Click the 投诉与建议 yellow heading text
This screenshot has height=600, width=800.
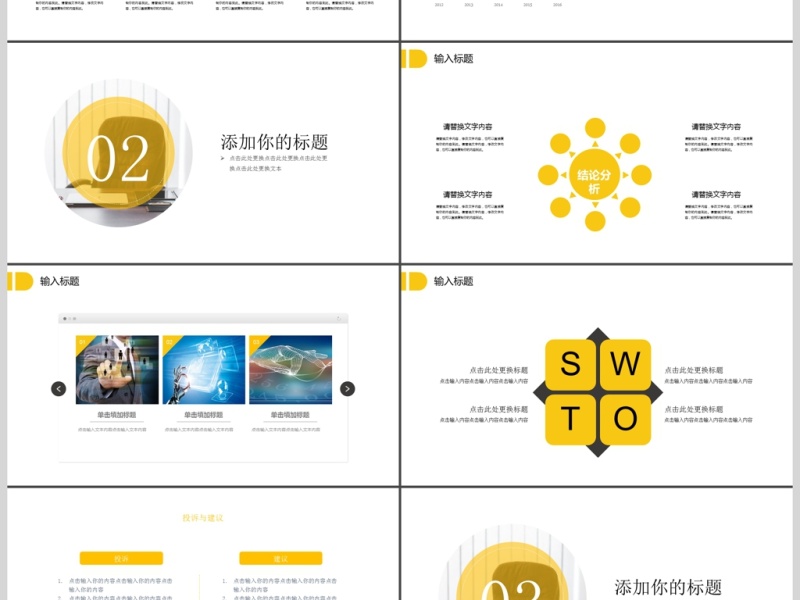tap(203, 518)
